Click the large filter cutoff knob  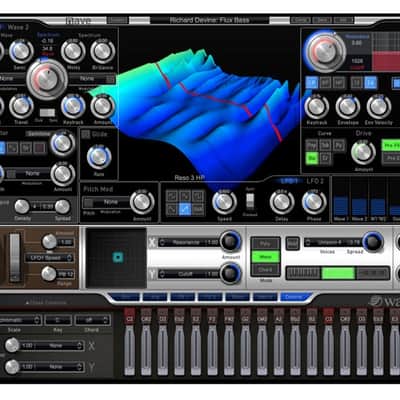(x=325, y=52)
